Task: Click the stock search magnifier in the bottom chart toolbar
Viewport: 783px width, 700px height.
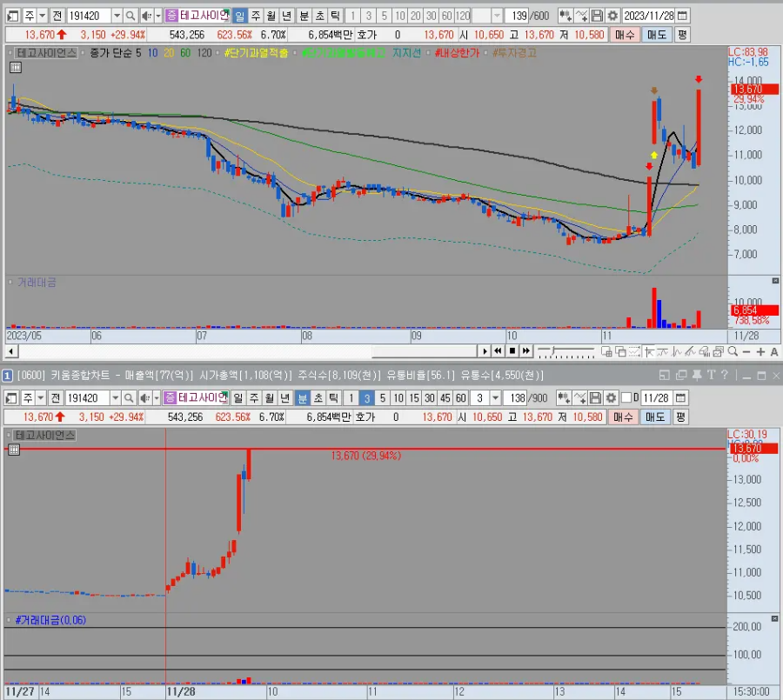Action: (129, 398)
